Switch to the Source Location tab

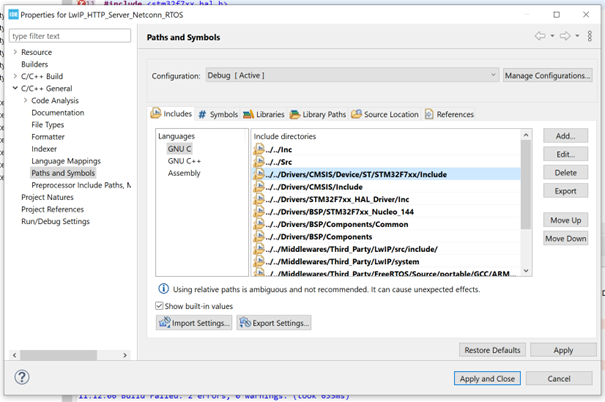385,114
